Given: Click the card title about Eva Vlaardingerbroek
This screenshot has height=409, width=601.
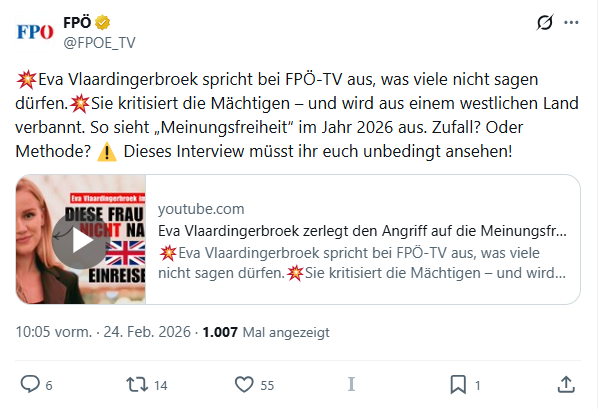Looking at the screenshot, I should tap(362, 231).
